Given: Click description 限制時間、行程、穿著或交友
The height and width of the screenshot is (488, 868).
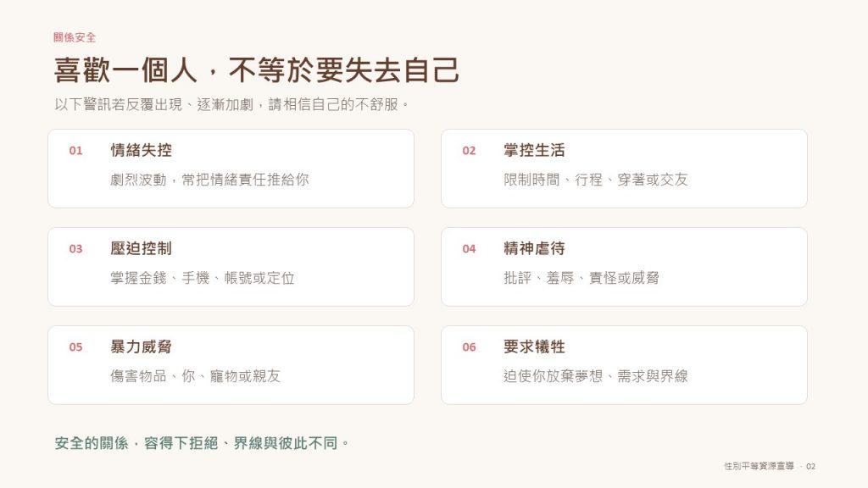Looking at the screenshot, I should [x=596, y=180].
